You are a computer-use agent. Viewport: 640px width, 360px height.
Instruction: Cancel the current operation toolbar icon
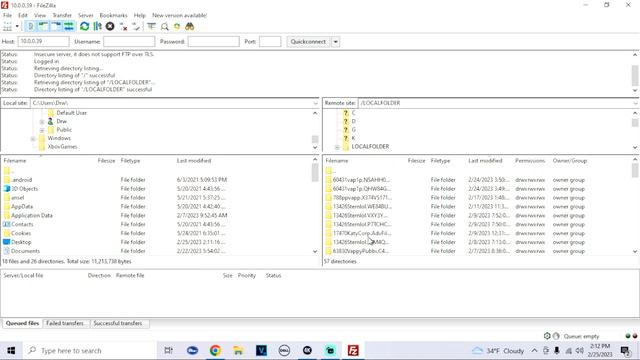(x=110, y=27)
